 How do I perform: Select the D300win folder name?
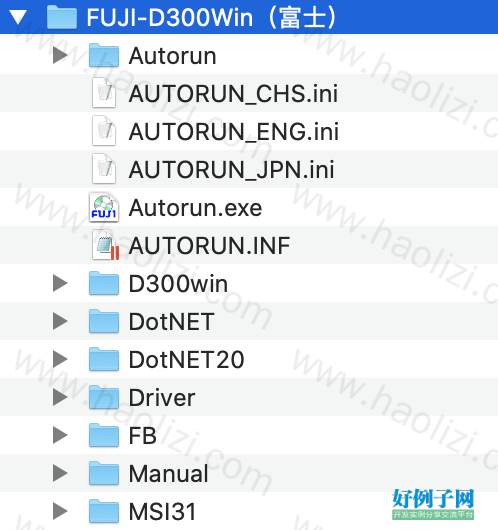178,283
